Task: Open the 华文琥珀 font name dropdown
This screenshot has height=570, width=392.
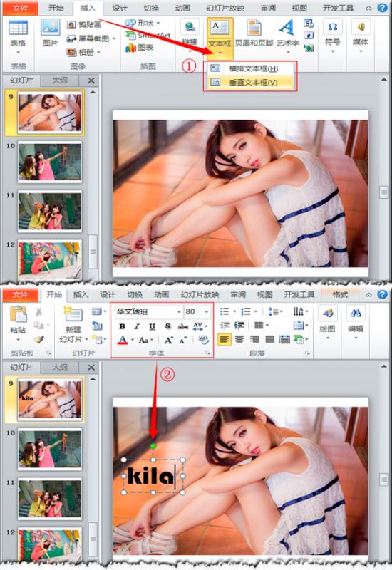Action: pos(179,312)
